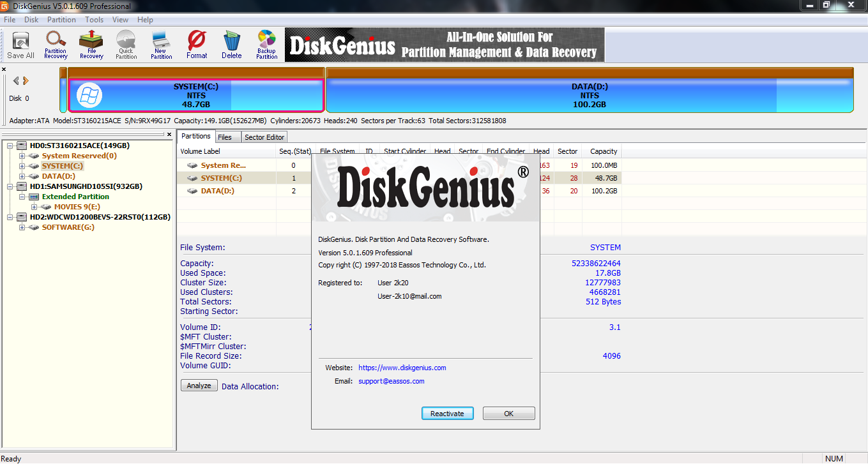The height and width of the screenshot is (464, 868).
Task: Click the drive icon beside DATA(D:) in tree
Action: pyautogui.click(x=34, y=176)
